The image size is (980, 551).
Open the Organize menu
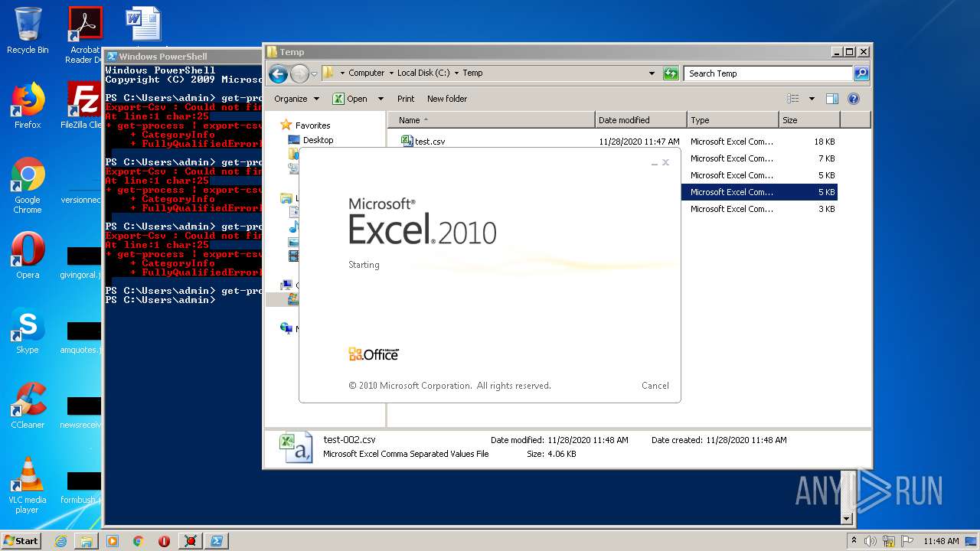coord(296,99)
